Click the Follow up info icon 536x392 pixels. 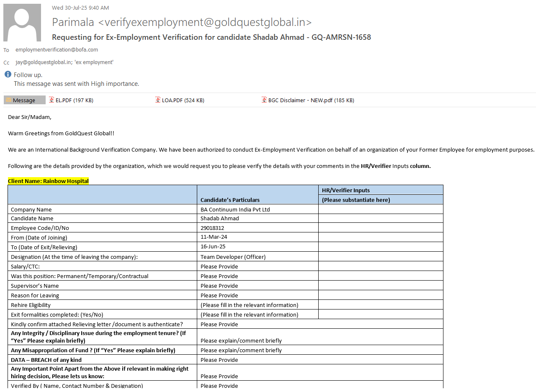[8, 75]
